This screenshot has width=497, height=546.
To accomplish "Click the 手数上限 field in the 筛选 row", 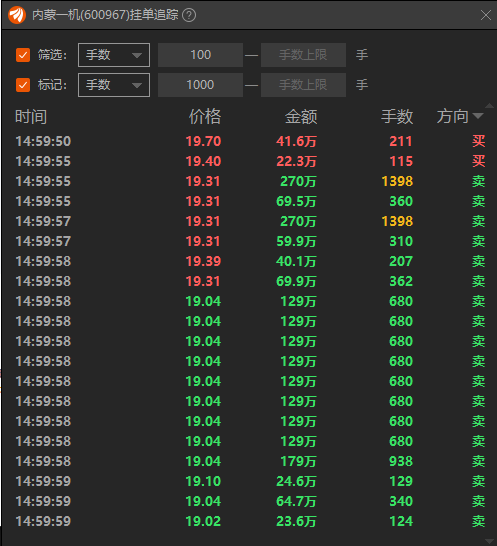I will click(303, 55).
